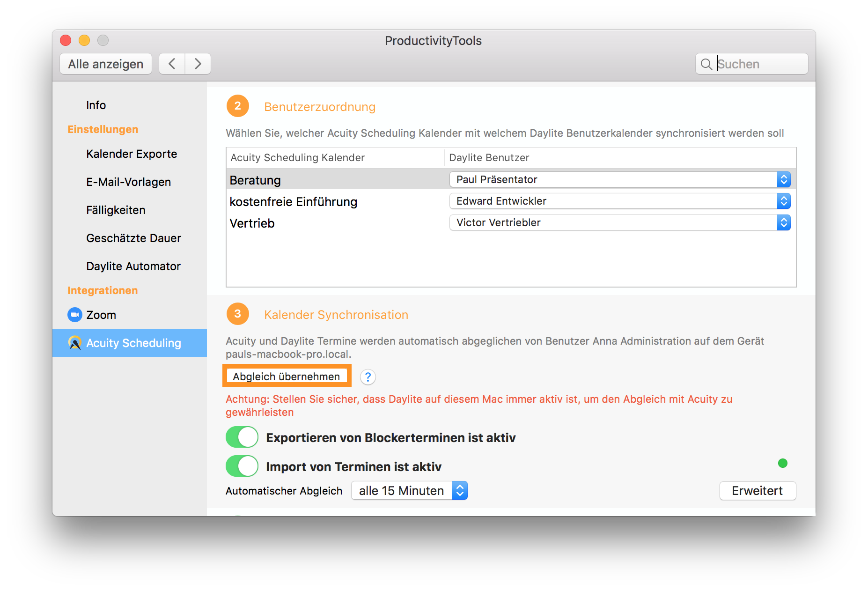
Task: Click the Acuity Scheduling logo icon
Action: pos(75,343)
